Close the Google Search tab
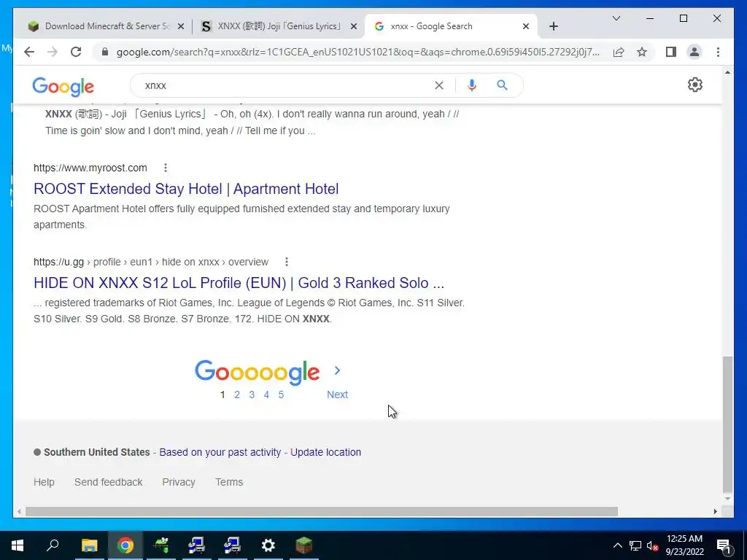The image size is (747, 560). click(x=525, y=27)
